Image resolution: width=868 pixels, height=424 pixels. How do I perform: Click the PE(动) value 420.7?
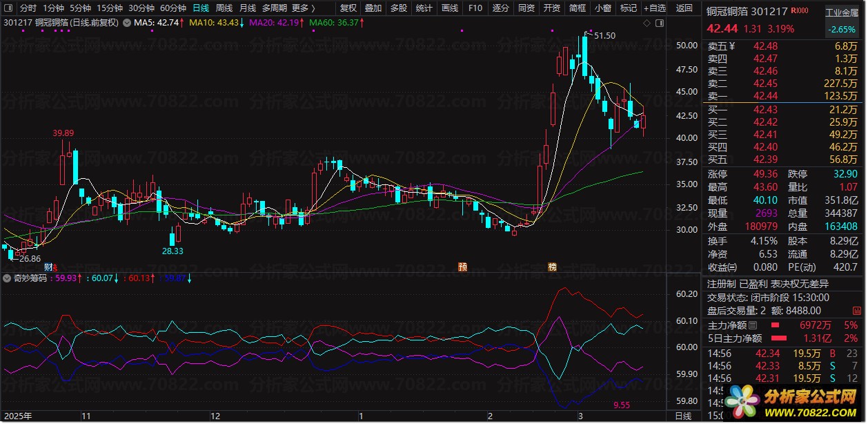point(845,267)
